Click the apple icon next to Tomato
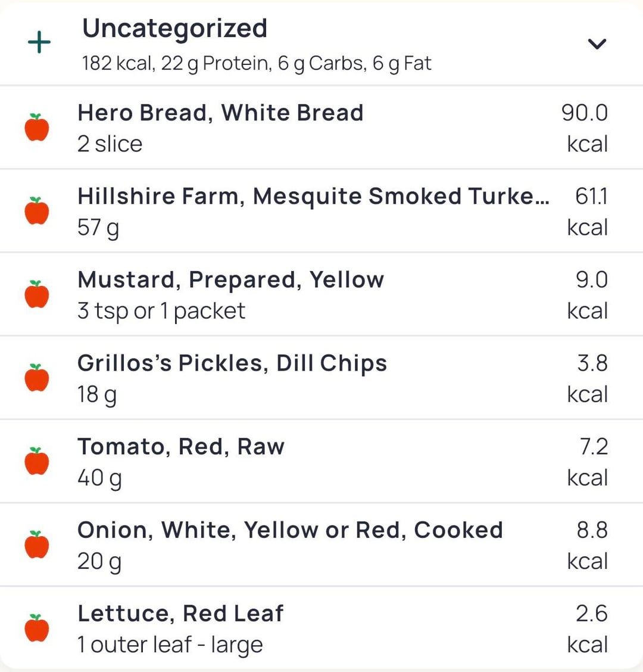Screen dimensions: 643x672 click(37, 461)
